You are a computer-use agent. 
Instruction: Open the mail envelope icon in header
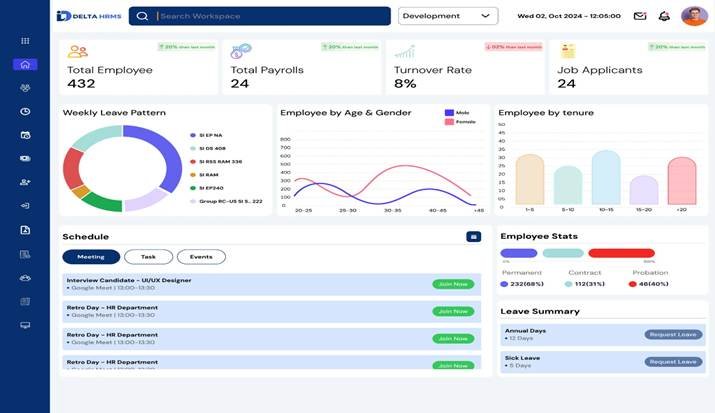pos(640,16)
